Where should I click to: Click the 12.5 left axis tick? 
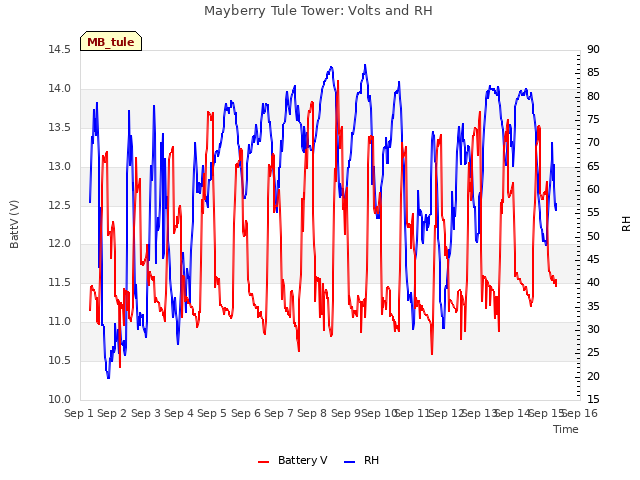(60, 205)
